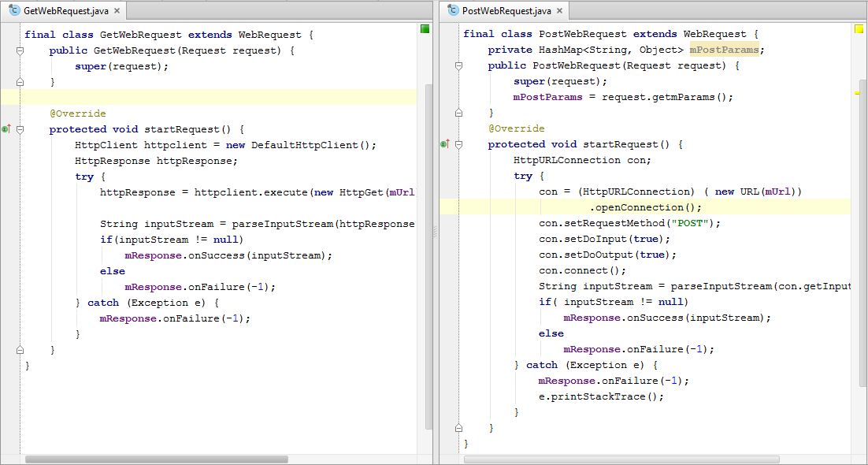Click the override gutter icon beside PostWebRequest startRequest()

pos(445,144)
